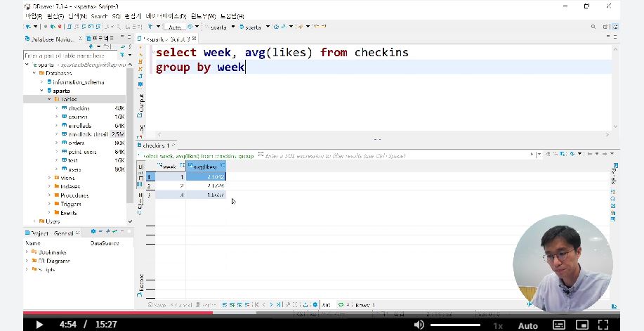This screenshot has height=331, width=644.
Task: Open the Bookmarks folder icon
Action: [x=34, y=252]
